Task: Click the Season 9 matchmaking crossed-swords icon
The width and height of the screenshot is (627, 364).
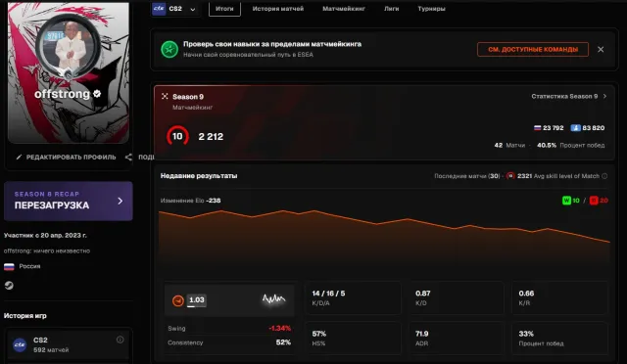Action: pyautogui.click(x=165, y=96)
